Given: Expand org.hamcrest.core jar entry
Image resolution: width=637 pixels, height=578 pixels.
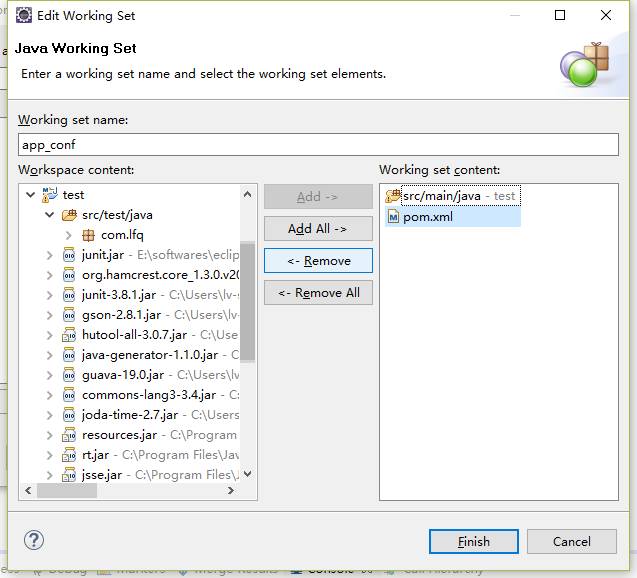Looking at the screenshot, I should [x=50, y=275].
